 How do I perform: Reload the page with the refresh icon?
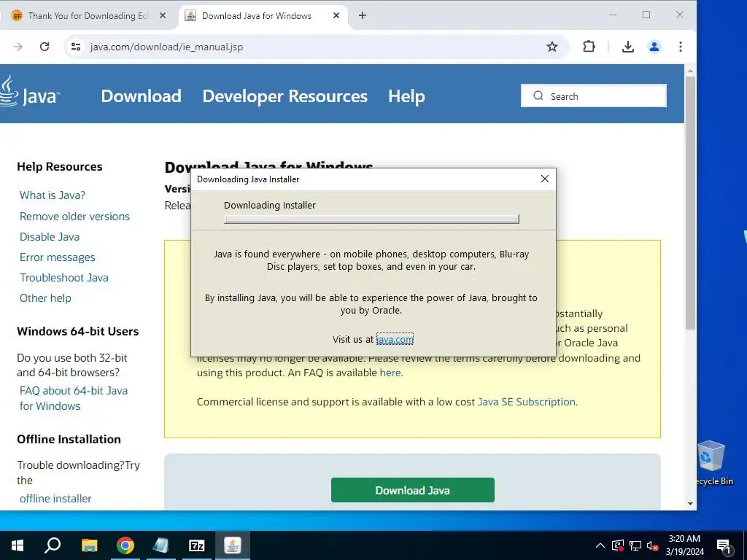pos(44,47)
